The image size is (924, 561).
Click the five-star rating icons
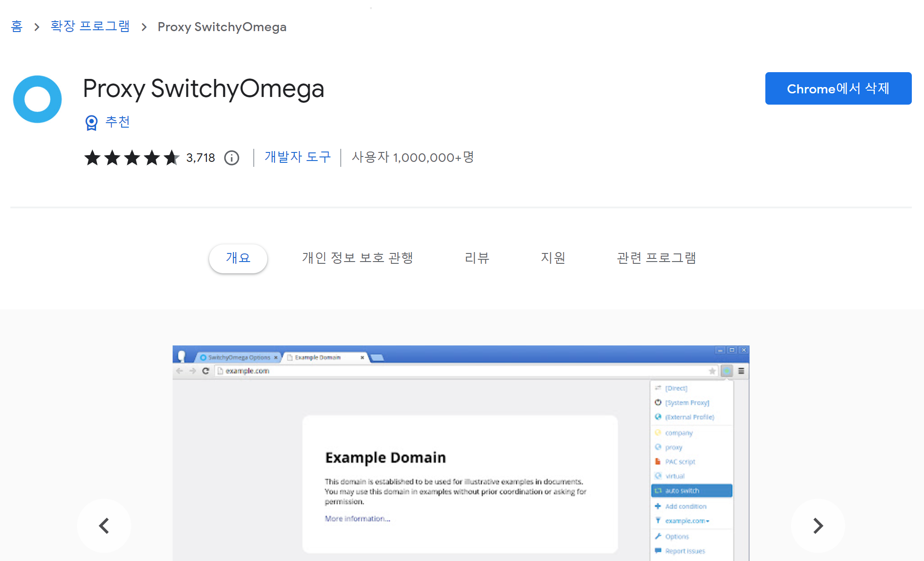pyautogui.click(x=132, y=158)
